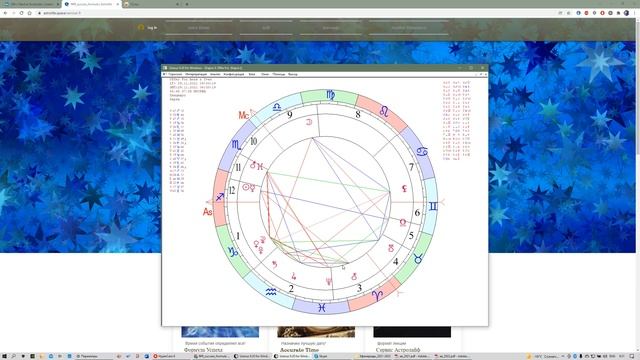This screenshot has height=360, width=640.
Task: Click the Sagittarius sign in the zodiac ring
Action: click(x=220, y=197)
